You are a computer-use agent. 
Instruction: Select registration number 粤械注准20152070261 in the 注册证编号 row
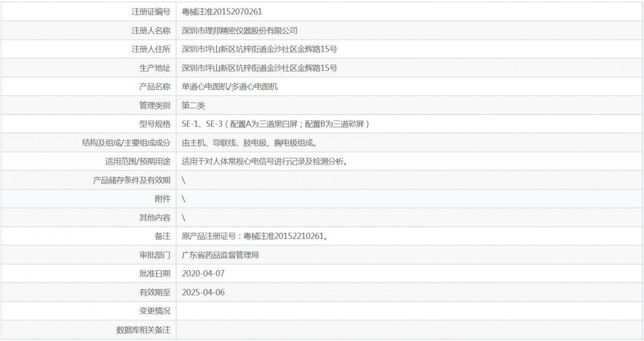222,12
